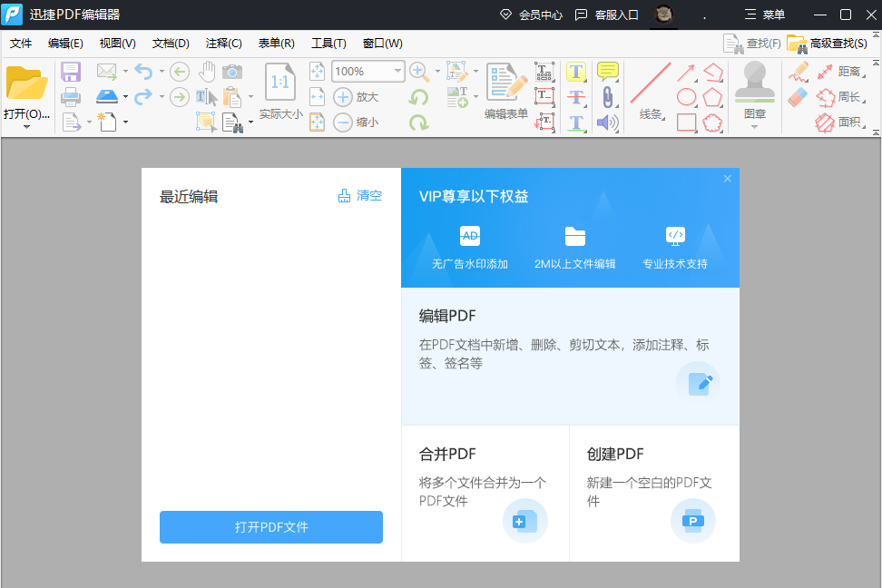Select the Hand pan tool
Screen dimensions: 882x588
point(207,72)
